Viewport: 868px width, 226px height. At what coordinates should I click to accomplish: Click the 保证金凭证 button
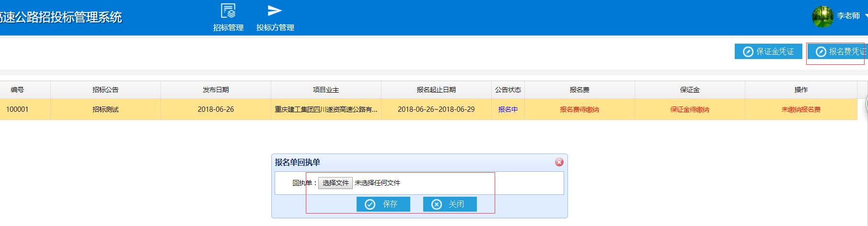(768, 51)
